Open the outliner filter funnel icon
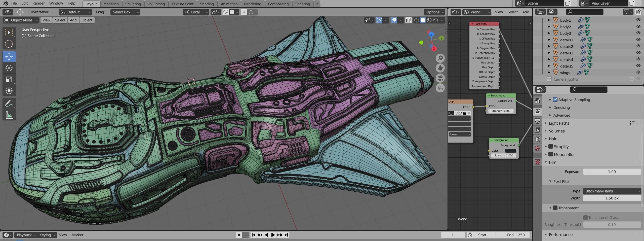The width and height of the screenshot is (644, 241). [x=626, y=12]
